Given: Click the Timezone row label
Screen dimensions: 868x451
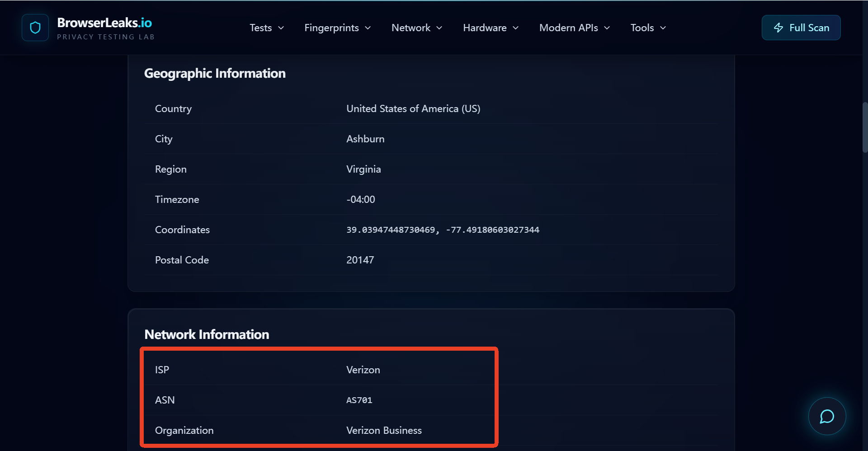Looking at the screenshot, I should pos(177,199).
